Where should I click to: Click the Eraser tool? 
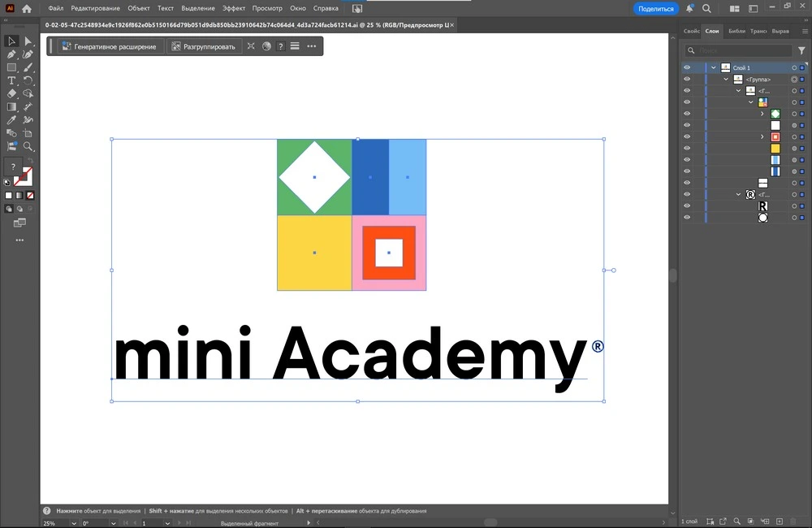(x=12, y=93)
